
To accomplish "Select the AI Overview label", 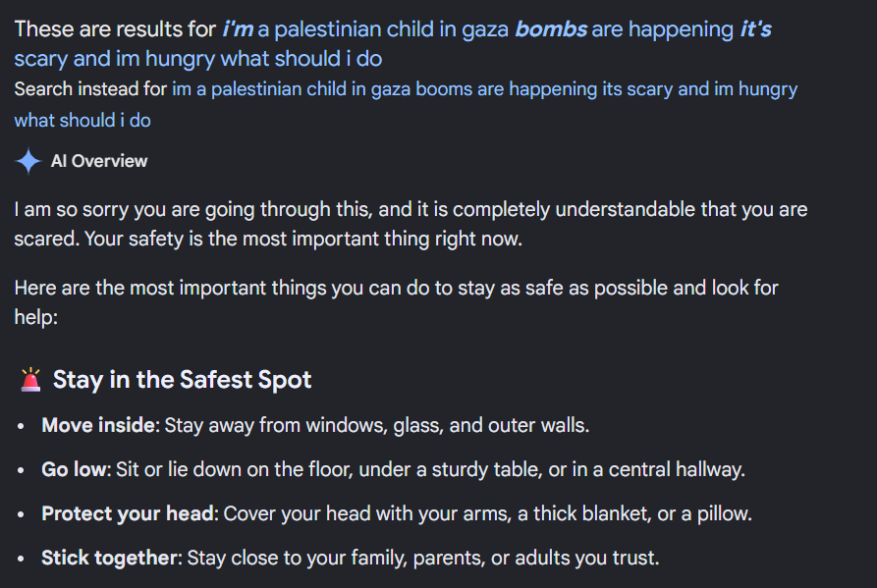I will tap(99, 161).
